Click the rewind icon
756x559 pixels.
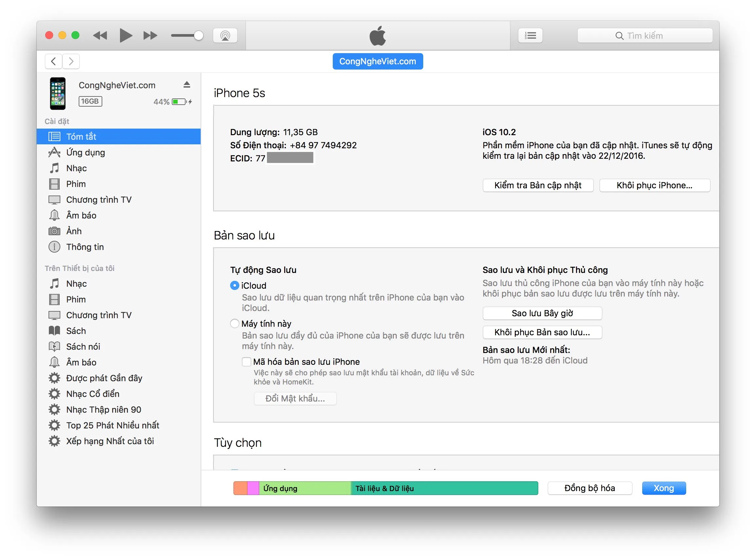coord(100,35)
